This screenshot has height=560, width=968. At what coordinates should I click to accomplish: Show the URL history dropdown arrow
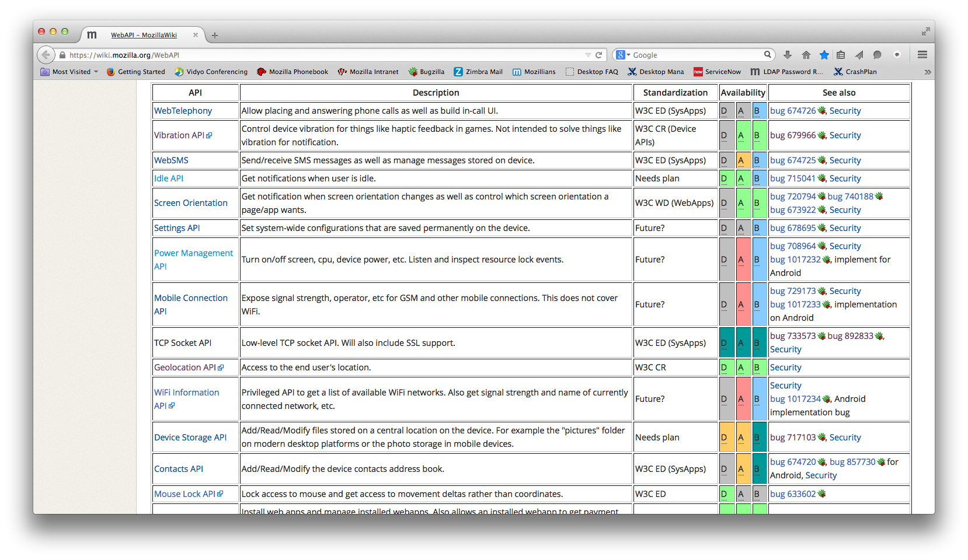click(x=588, y=55)
